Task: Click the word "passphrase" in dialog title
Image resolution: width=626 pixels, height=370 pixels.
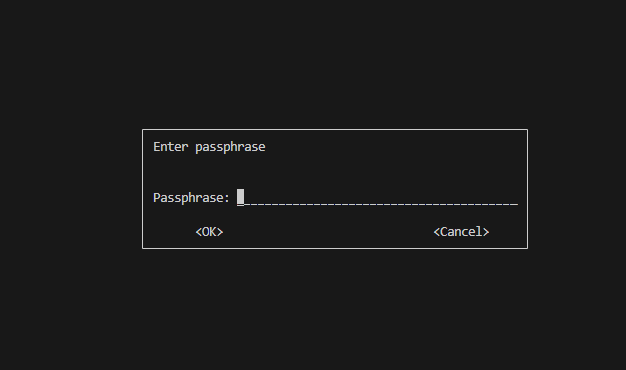Action: click(230, 147)
